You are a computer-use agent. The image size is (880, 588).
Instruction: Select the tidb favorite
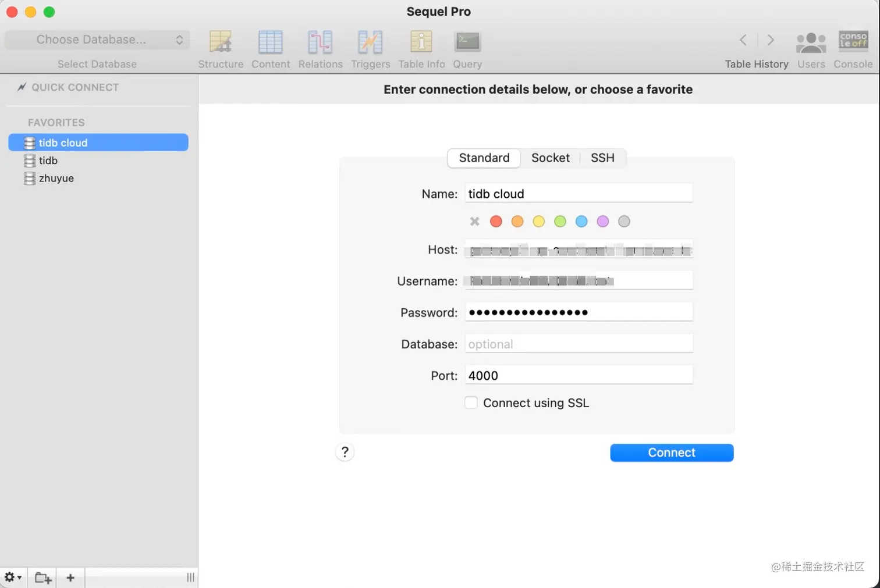(98, 161)
